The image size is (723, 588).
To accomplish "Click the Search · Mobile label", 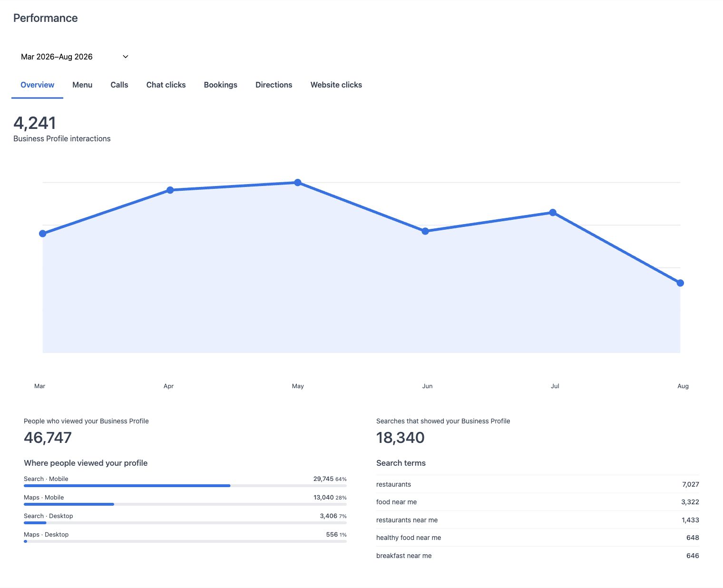I will click(x=46, y=479).
